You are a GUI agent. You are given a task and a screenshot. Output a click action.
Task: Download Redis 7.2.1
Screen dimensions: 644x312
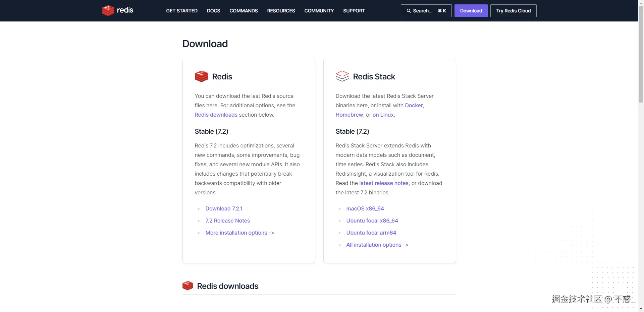pyautogui.click(x=224, y=208)
